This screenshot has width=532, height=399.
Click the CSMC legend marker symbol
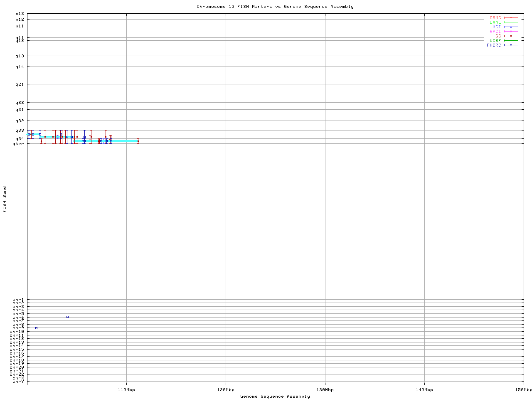[x=511, y=18]
